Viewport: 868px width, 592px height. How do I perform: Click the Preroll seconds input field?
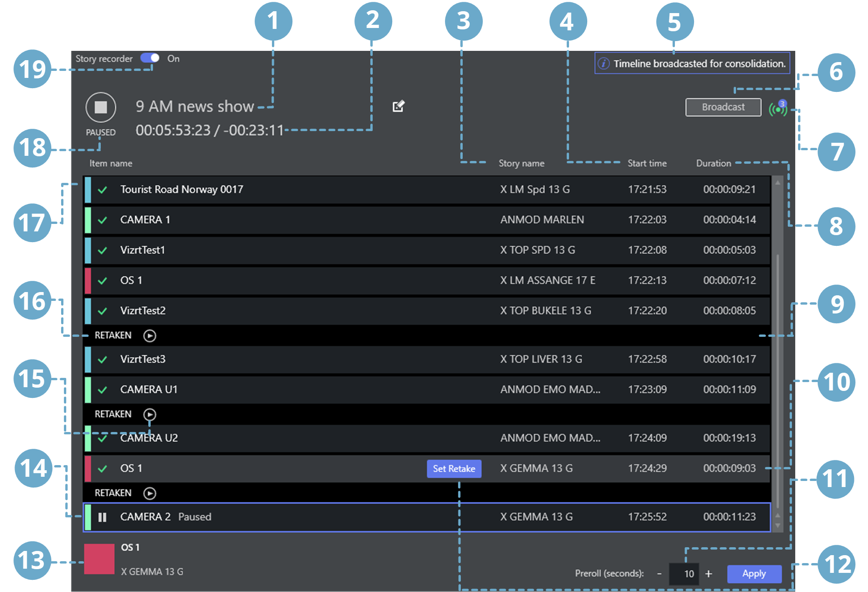pos(684,574)
